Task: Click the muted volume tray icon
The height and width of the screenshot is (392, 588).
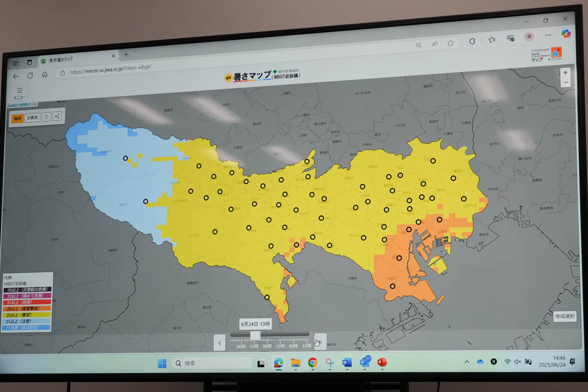Action: pyautogui.click(x=517, y=361)
